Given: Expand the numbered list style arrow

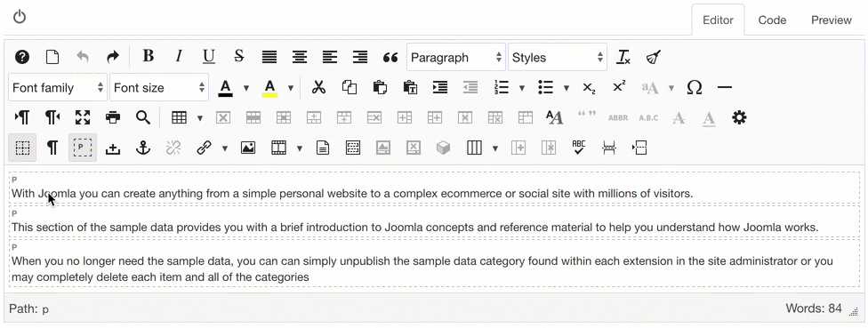Looking at the screenshot, I should [521, 87].
